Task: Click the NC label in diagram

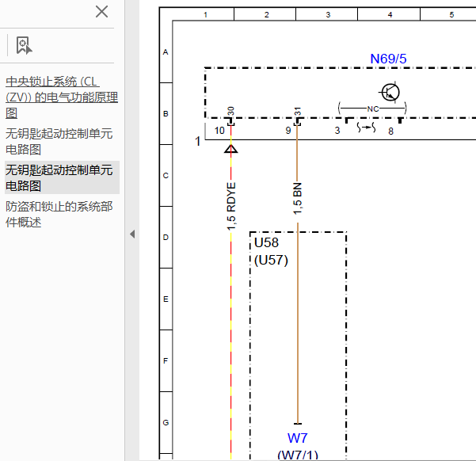Action: pos(373,109)
